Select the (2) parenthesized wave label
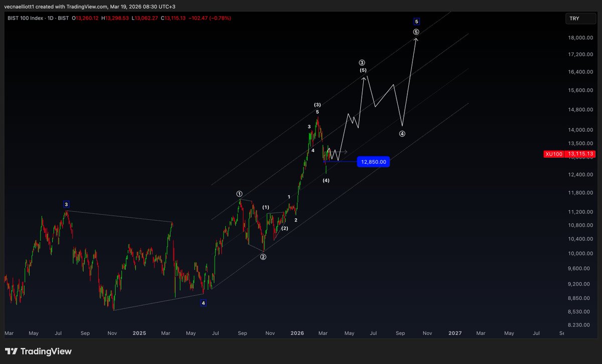602x364 pixels. tap(284, 228)
